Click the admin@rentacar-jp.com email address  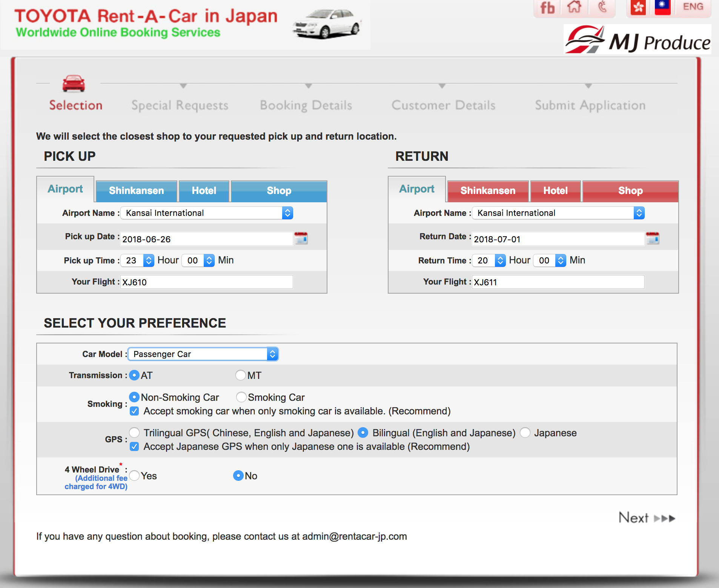click(355, 537)
